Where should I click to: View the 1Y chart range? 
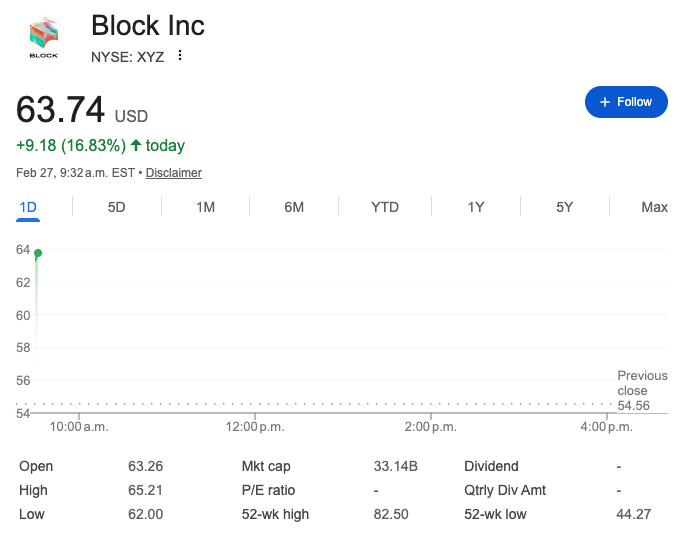click(476, 207)
